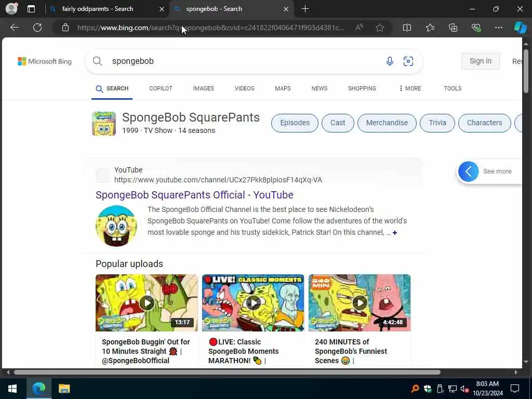Open SpongeBob SquarePants Official - YouTube link
The height and width of the screenshot is (399, 532).
pos(194,195)
